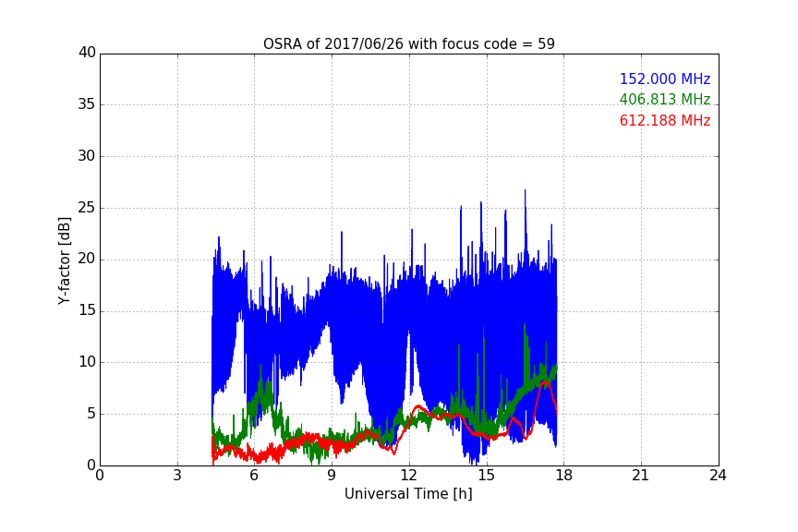The width and height of the screenshot is (798, 532).
Task: Click the y-axis tick label "40"
Action: click(87, 53)
